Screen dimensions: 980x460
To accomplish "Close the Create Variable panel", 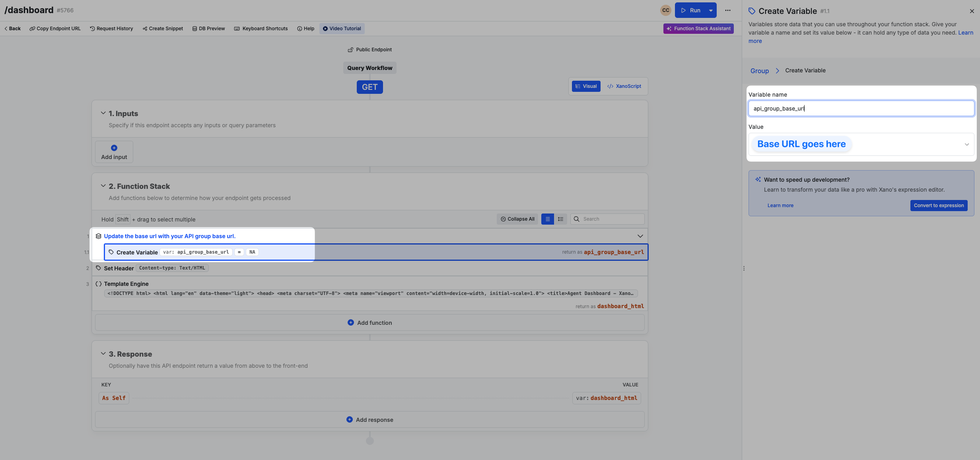I will click(972, 11).
